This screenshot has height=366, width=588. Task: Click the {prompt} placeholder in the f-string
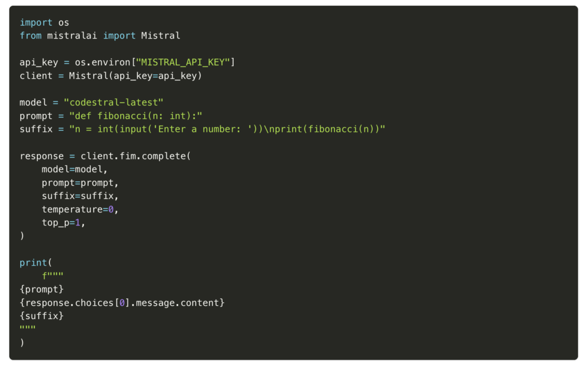[42, 289]
